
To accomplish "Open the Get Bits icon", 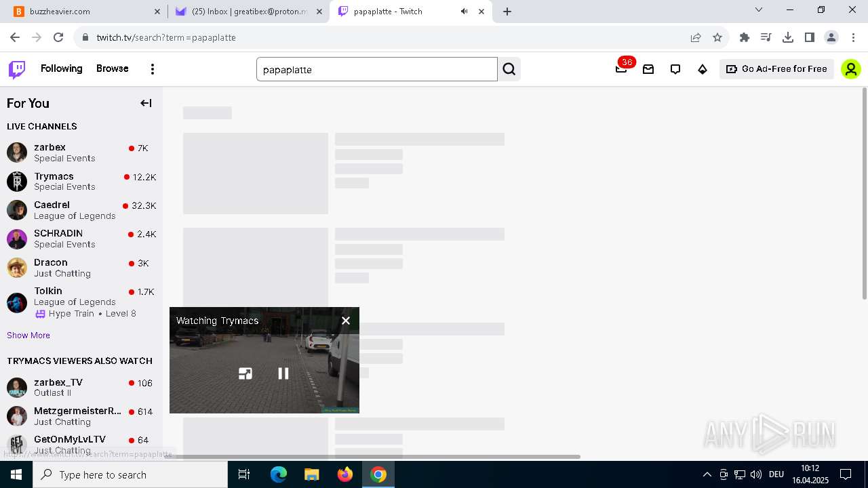I will tap(703, 69).
